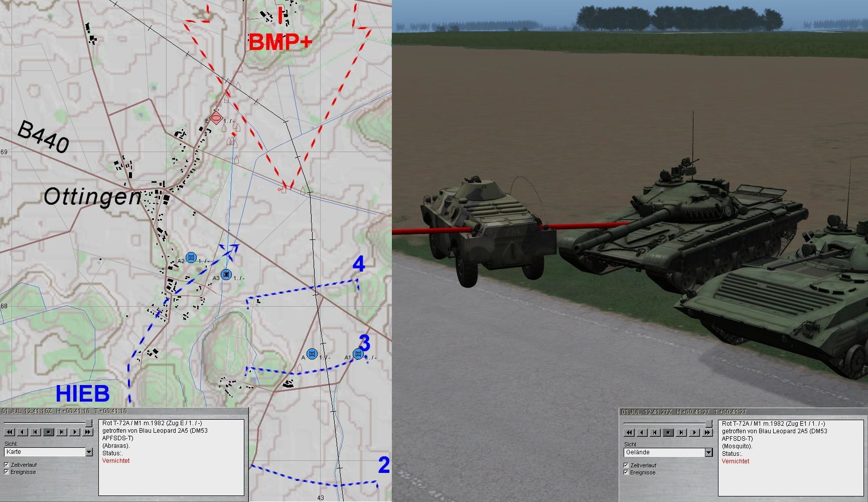The image size is (868, 502).
Task: Click fast rewind button in left map panel
Action: pyautogui.click(x=9, y=432)
